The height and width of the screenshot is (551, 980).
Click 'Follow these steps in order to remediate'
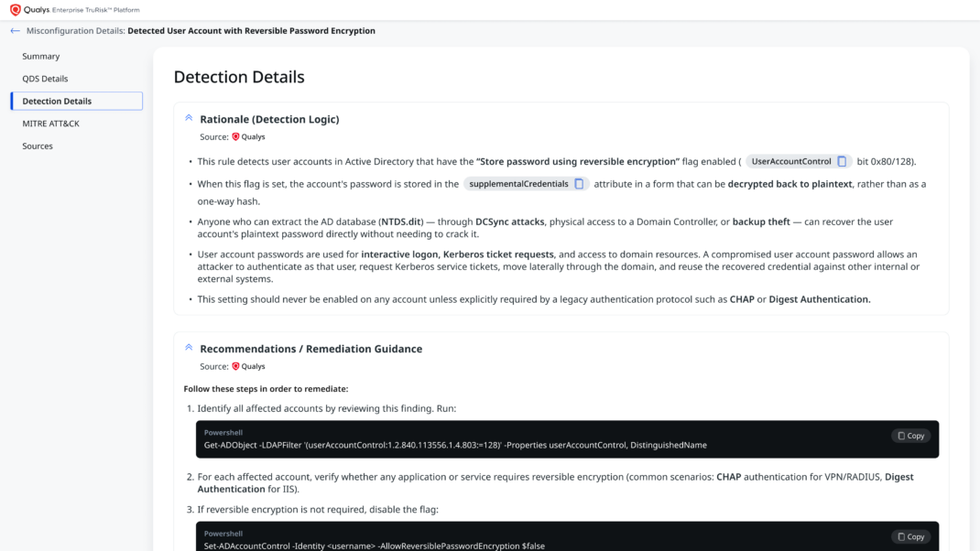tap(266, 389)
